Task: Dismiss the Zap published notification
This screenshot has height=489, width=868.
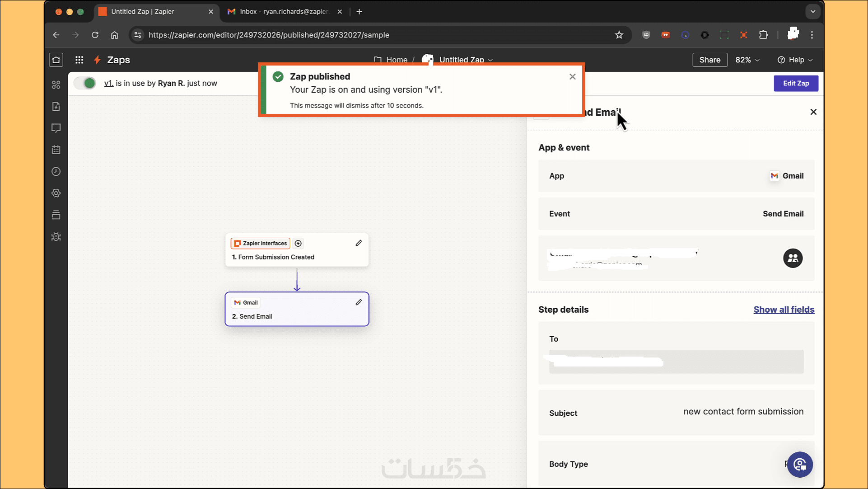Action: pos(572,77)
